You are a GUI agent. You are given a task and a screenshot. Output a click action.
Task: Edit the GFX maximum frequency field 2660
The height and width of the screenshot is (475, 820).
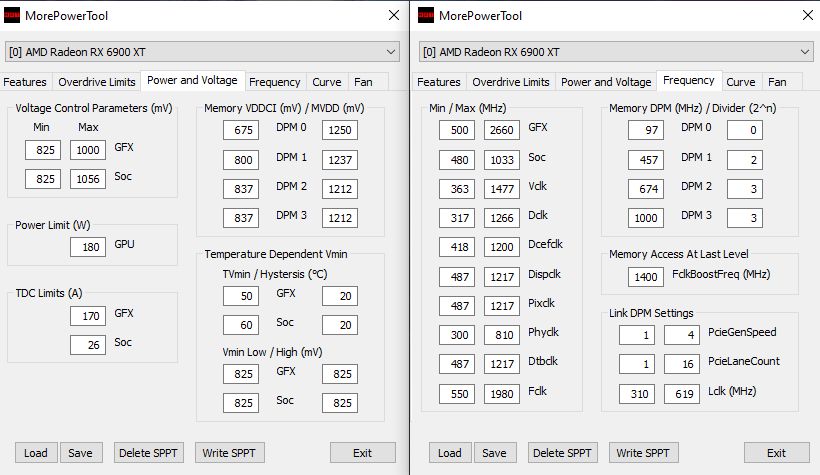click(x=502, y=130)
